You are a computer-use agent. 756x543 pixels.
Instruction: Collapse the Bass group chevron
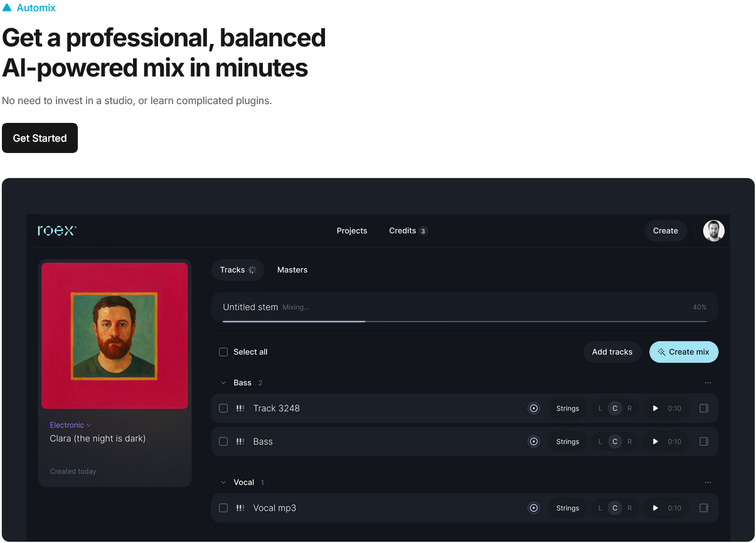(x=223, y=382)
